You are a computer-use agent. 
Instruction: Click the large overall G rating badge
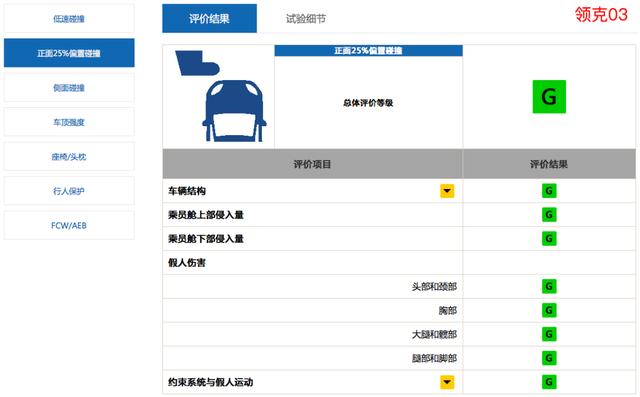point(549,97)
